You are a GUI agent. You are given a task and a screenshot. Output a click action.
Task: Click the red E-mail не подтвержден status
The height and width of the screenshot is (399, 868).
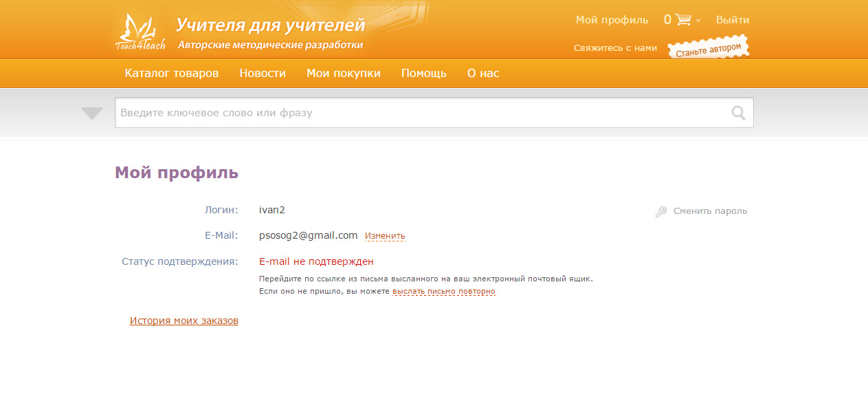316,261
